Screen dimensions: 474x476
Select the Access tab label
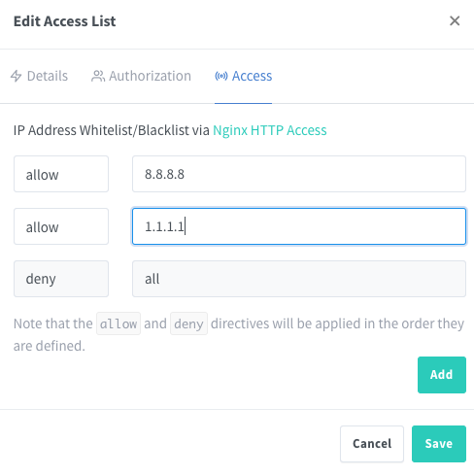(x=252, y=76)
